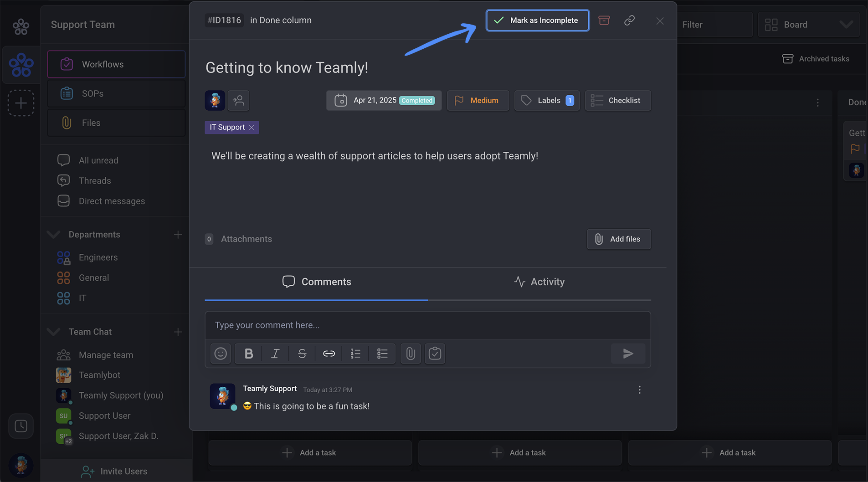This screenshot has width=868, height=482.
Task: Click the Teamly logo icon at top left
Action: point(21,27)
